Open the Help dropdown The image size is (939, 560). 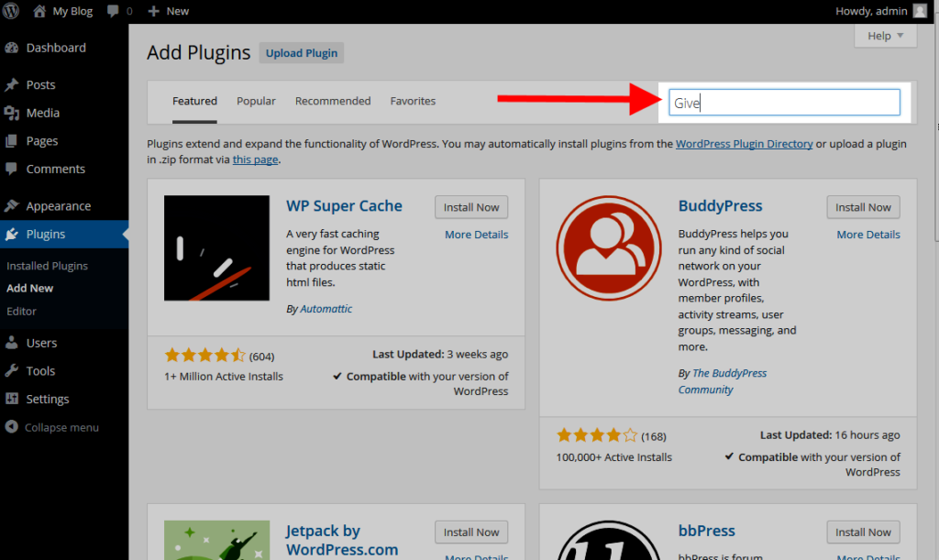(x=885, y=36)
